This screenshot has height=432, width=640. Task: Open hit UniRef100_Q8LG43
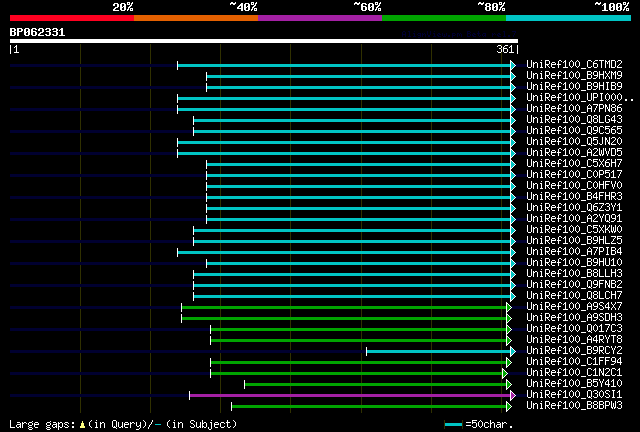(574, 120)
